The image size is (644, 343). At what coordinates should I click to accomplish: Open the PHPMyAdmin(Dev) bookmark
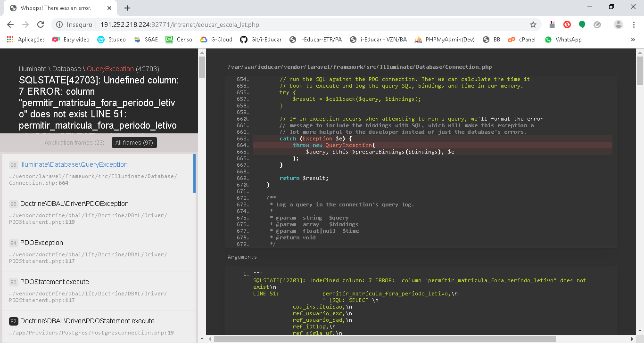[x=445, y=40]
